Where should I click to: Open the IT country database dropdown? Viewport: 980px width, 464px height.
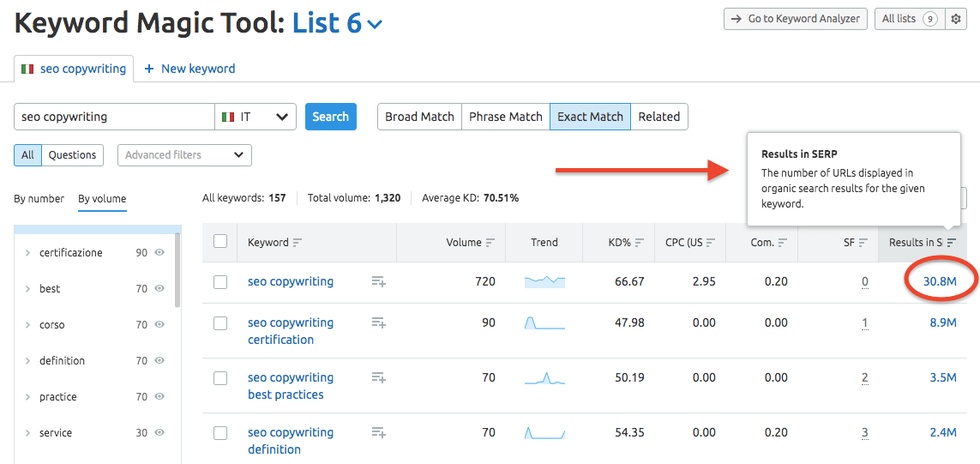[255, 117]
